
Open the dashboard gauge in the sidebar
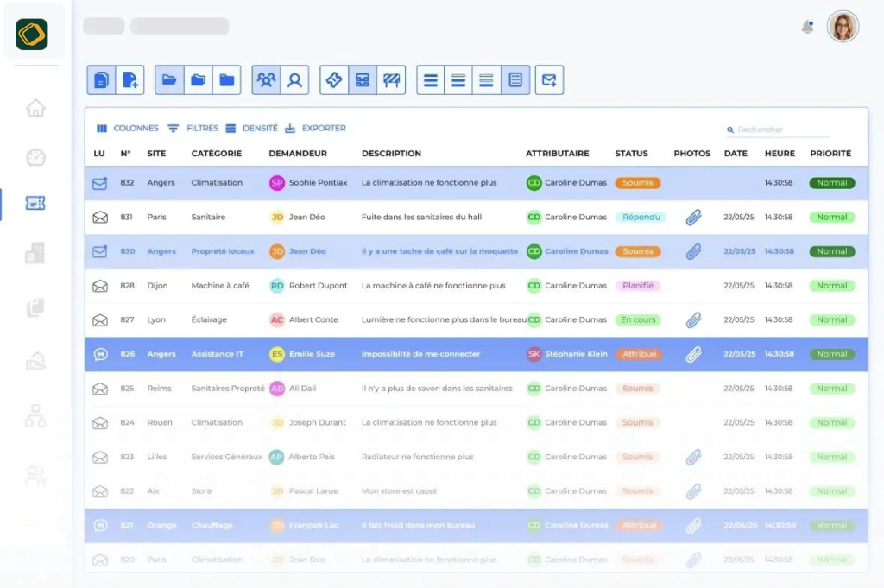click(35, 157)
